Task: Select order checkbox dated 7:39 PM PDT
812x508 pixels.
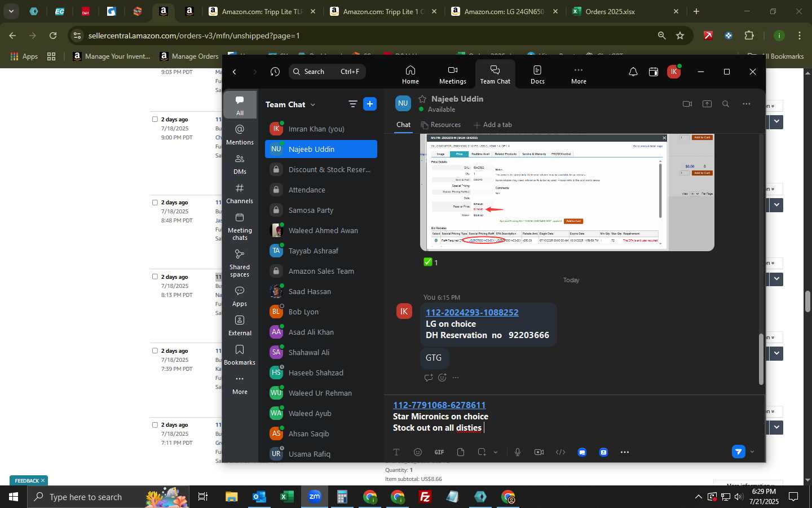Action: click(155, 351)
